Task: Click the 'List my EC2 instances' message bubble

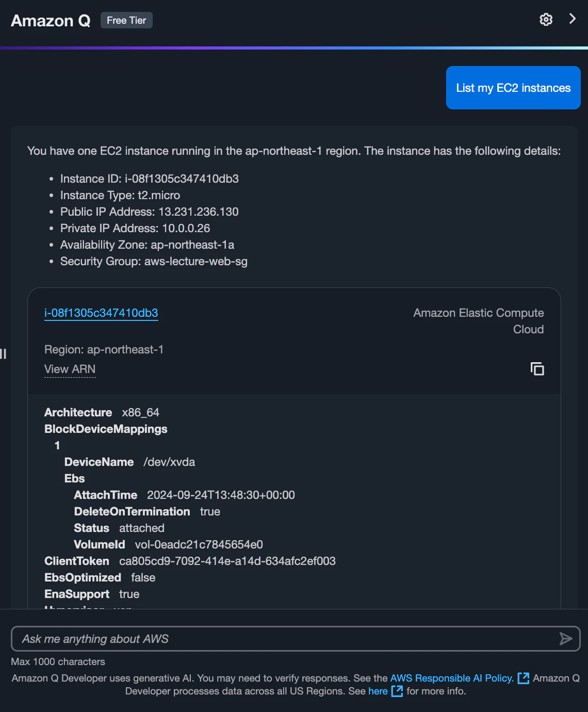Action: (513, 88)
